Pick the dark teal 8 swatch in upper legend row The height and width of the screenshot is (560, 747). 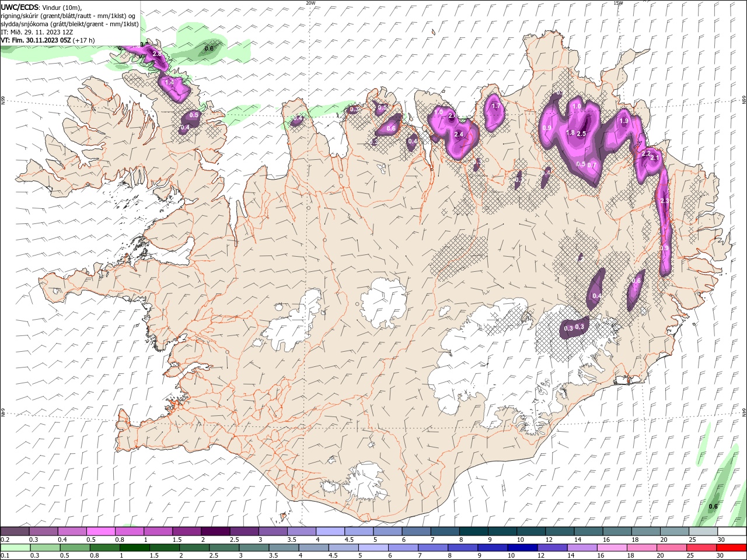point(473,531)
